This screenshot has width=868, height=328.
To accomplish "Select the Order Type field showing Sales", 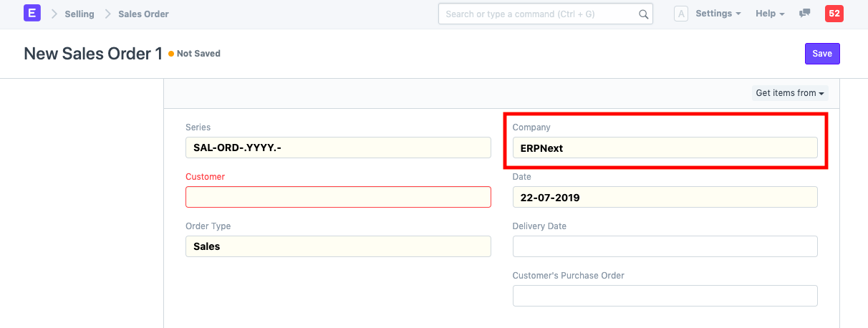I will (338, 246).
